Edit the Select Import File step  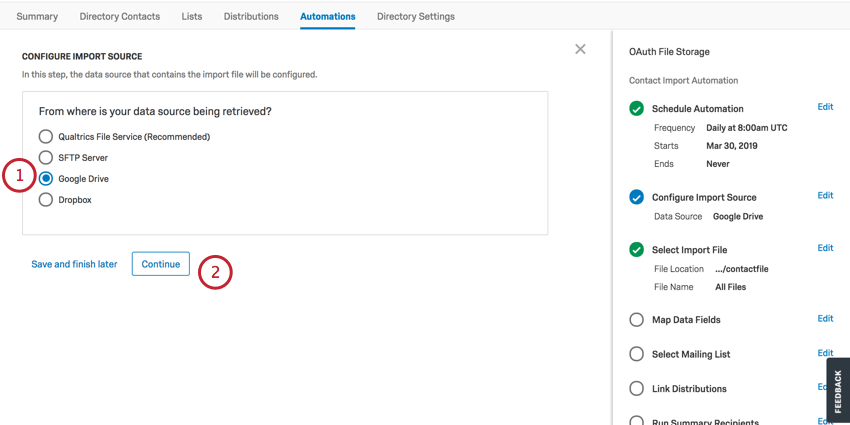pos(825,248)
